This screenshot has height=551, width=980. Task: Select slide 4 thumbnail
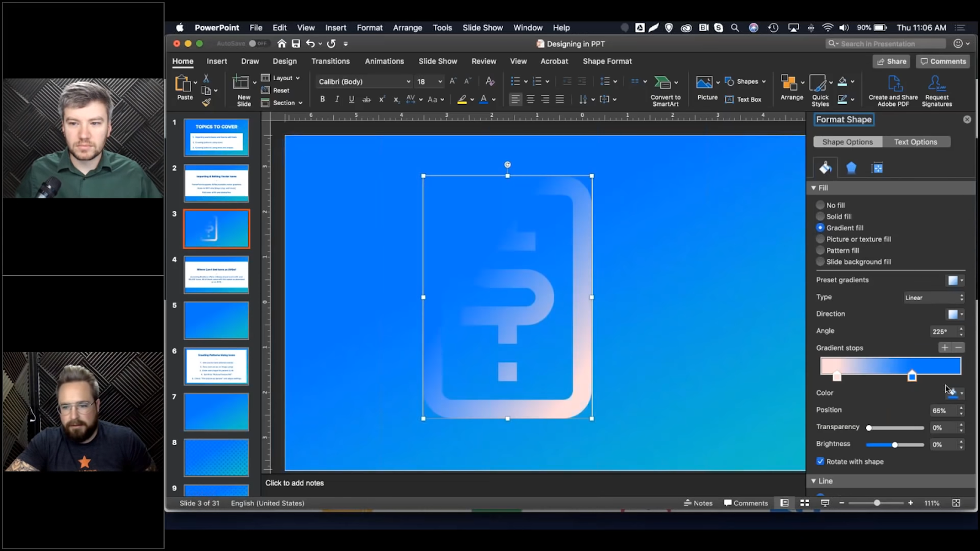pyautogui.click(x=216, y=275)
